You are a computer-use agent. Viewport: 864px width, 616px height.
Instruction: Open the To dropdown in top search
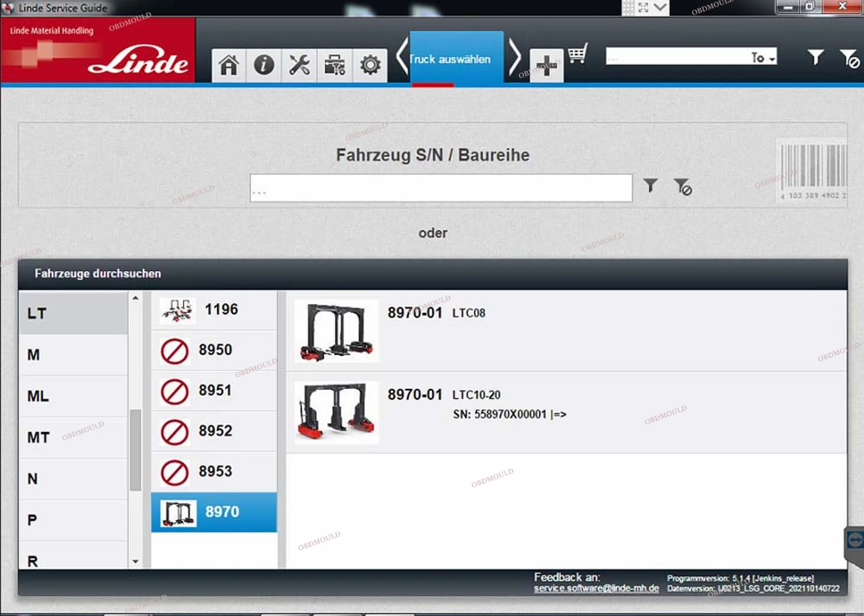click(x=763, y=57)
